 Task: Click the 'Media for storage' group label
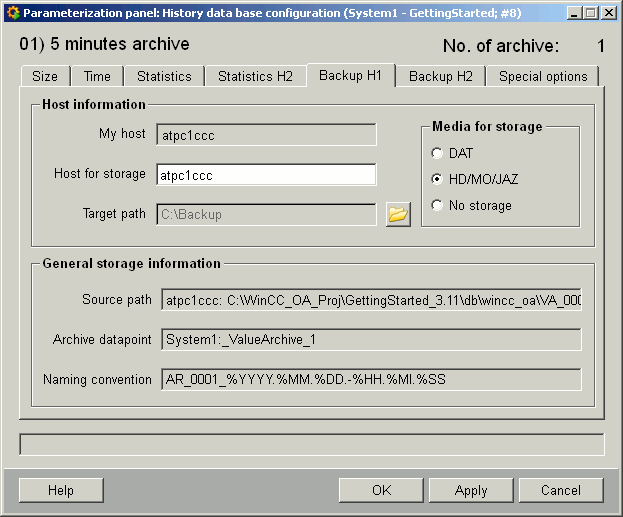coord(487,126)
